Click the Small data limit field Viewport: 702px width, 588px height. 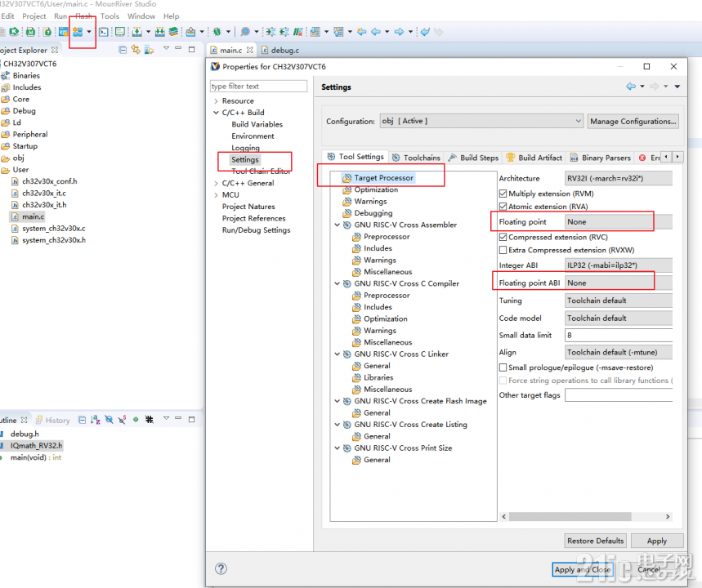[619, 335]
